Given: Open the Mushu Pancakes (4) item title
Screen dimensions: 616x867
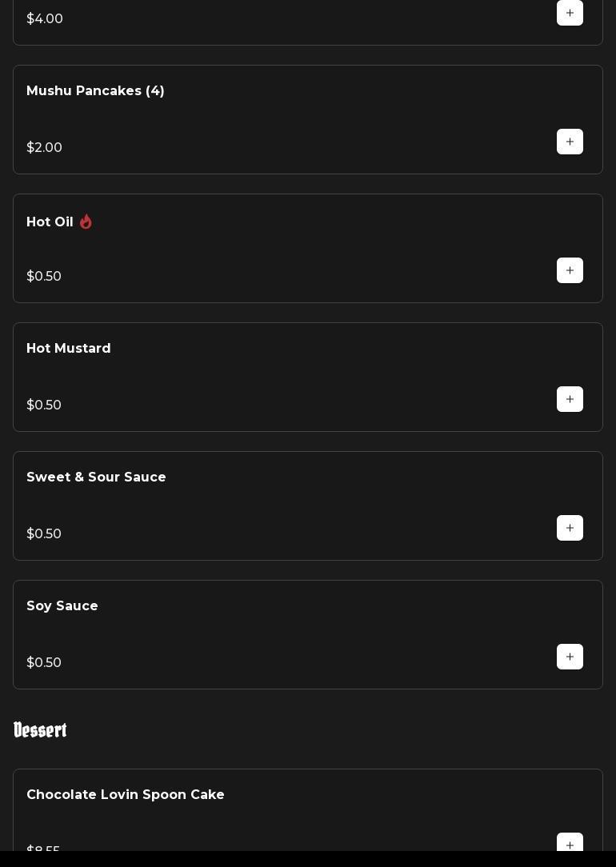Looking at the screenshot, I should (x=95, y=91).
